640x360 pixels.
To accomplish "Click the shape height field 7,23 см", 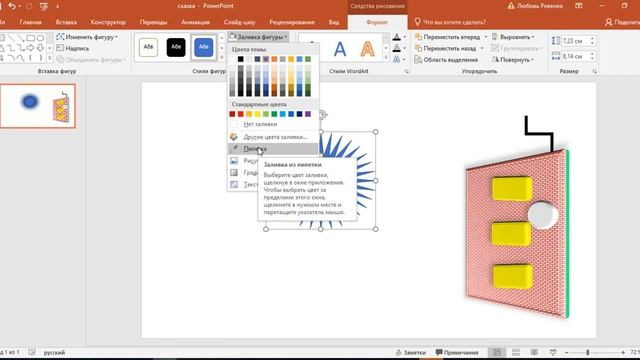I will click(x=575, y=41).
